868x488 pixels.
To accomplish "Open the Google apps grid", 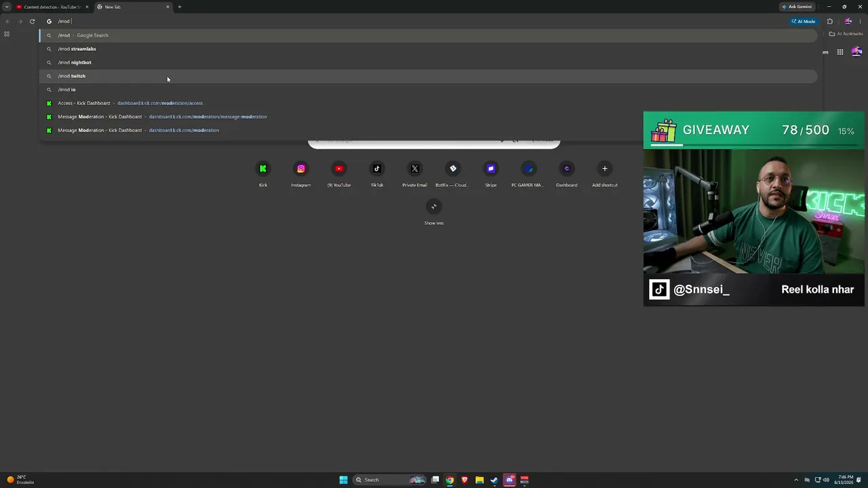I will pos(840,52).
